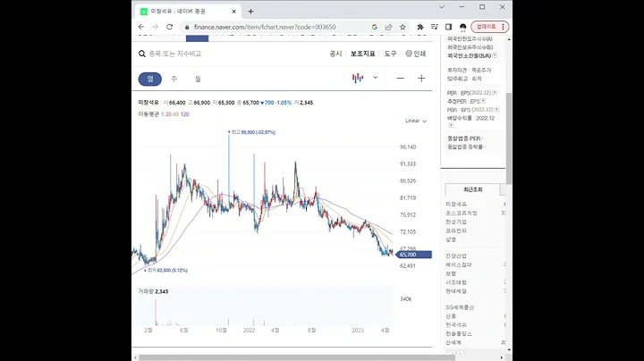Click the 인쇄 print button
This screenshot has height=361, width=644.
416,54
